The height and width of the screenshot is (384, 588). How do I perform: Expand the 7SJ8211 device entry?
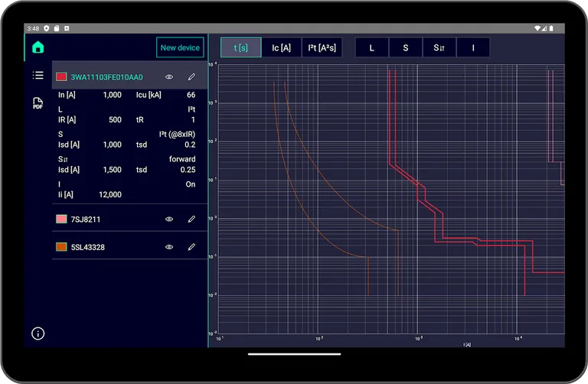pyautogui.click(x=107, y=220)
